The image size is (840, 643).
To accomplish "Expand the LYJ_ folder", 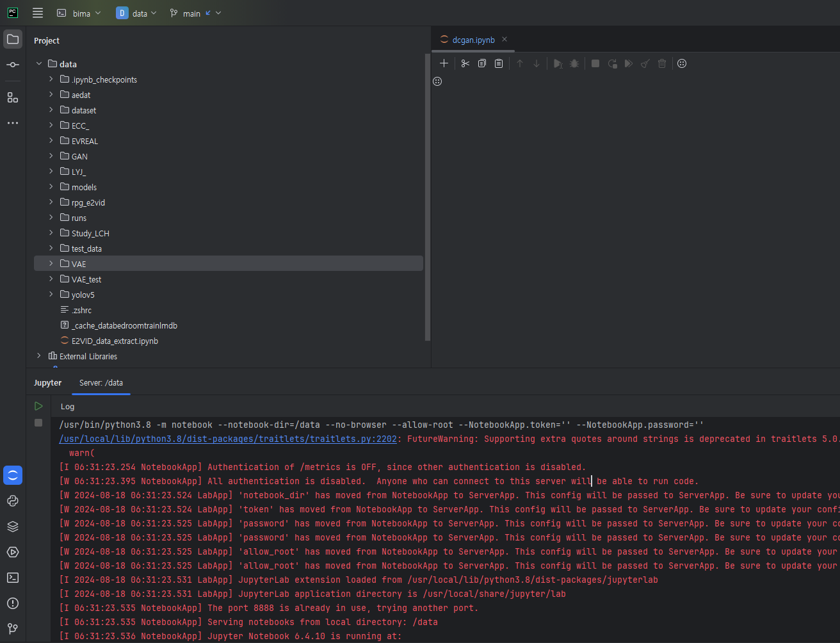I will pos(51,172).
